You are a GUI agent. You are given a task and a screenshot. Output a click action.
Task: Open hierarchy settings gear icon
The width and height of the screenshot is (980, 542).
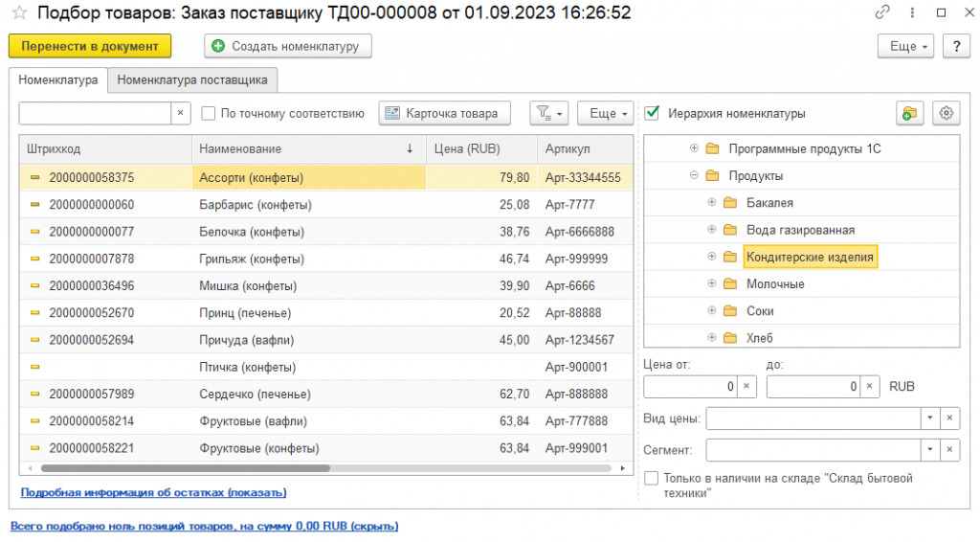947,113
